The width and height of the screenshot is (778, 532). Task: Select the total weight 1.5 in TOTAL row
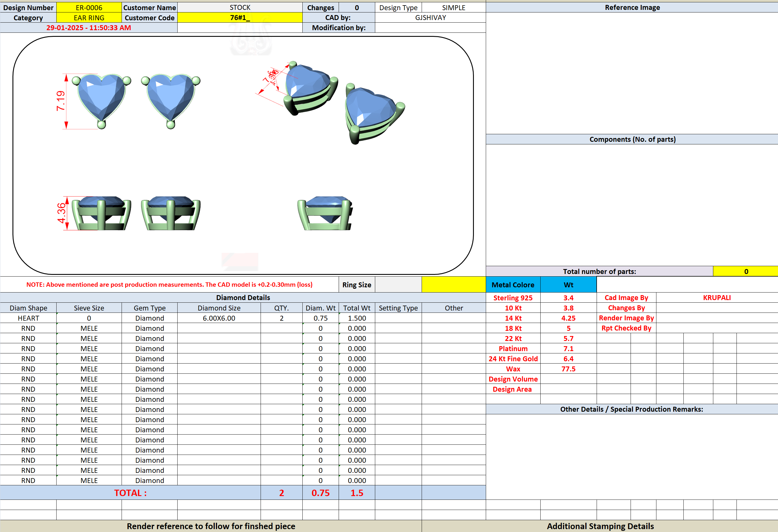(x=357, y=493)
